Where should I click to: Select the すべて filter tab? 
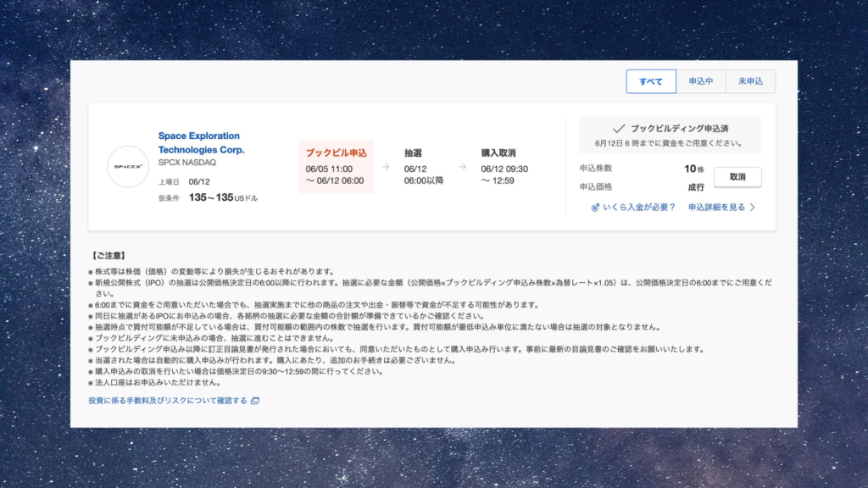tap(651, 81)
